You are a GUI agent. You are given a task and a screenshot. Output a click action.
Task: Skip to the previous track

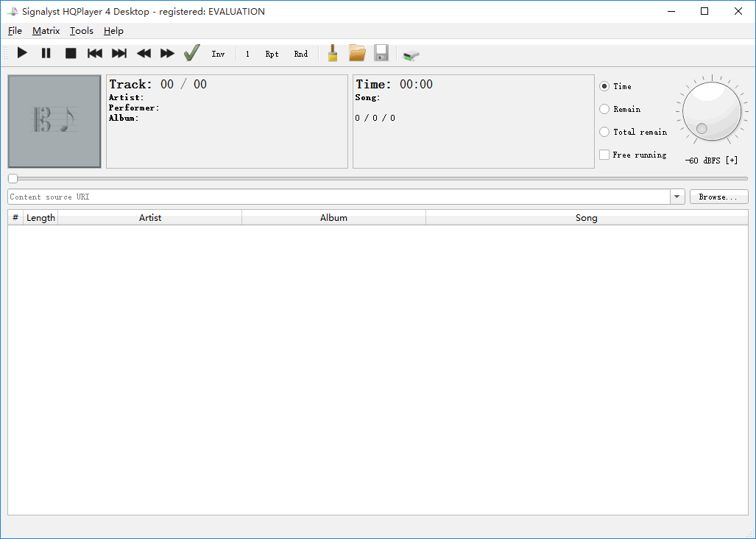pos(94,52)
